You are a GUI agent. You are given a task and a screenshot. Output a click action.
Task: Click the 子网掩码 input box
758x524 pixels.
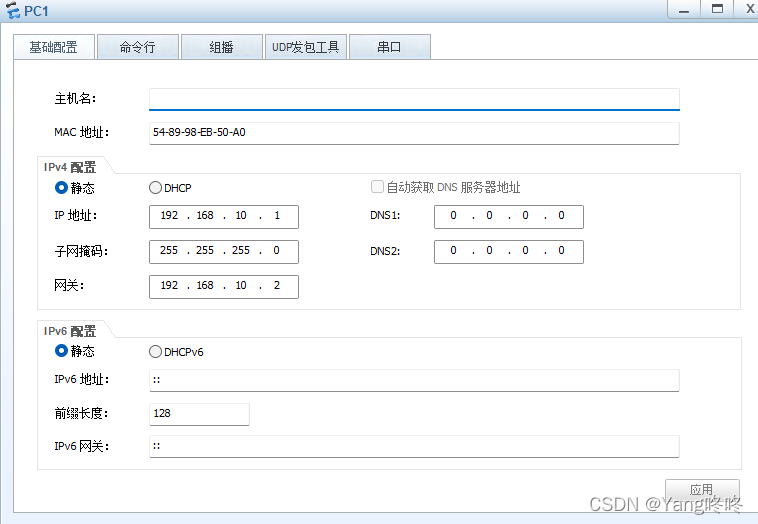click(224, 251)
